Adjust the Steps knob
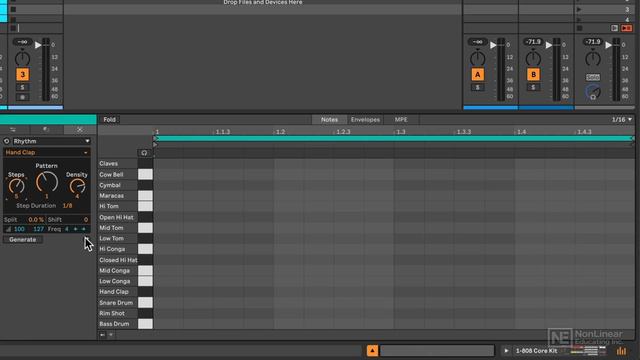640x360 pixels. tap(16, 187)
